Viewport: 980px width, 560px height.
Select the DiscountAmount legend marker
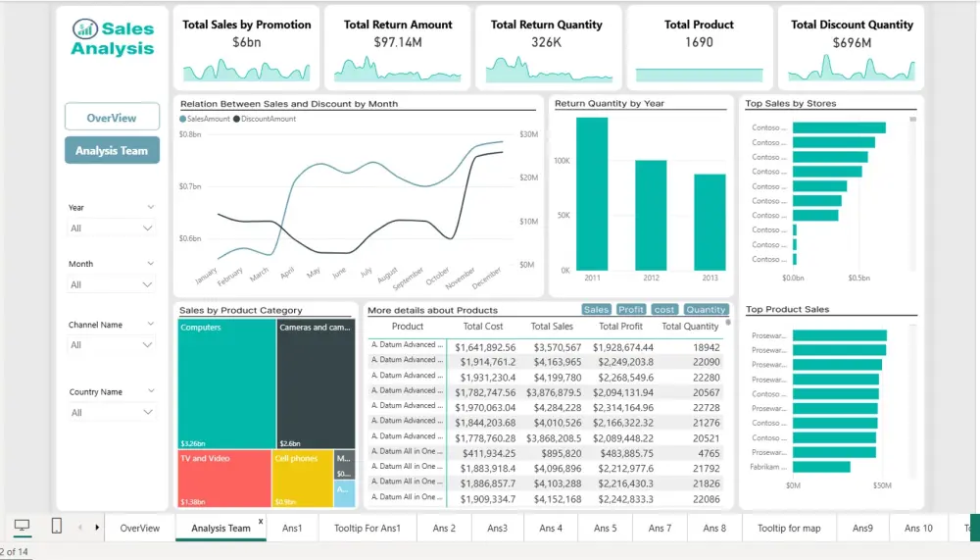click(236, 119)
